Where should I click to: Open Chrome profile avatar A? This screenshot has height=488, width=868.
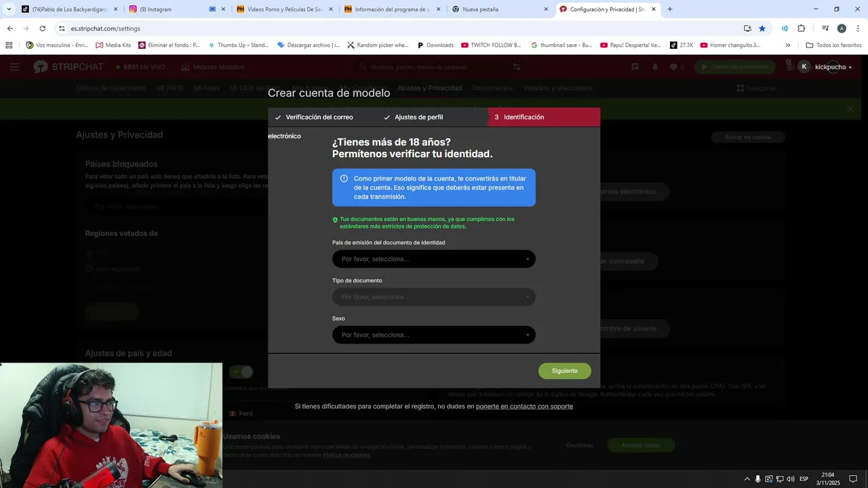click(842, 28)
